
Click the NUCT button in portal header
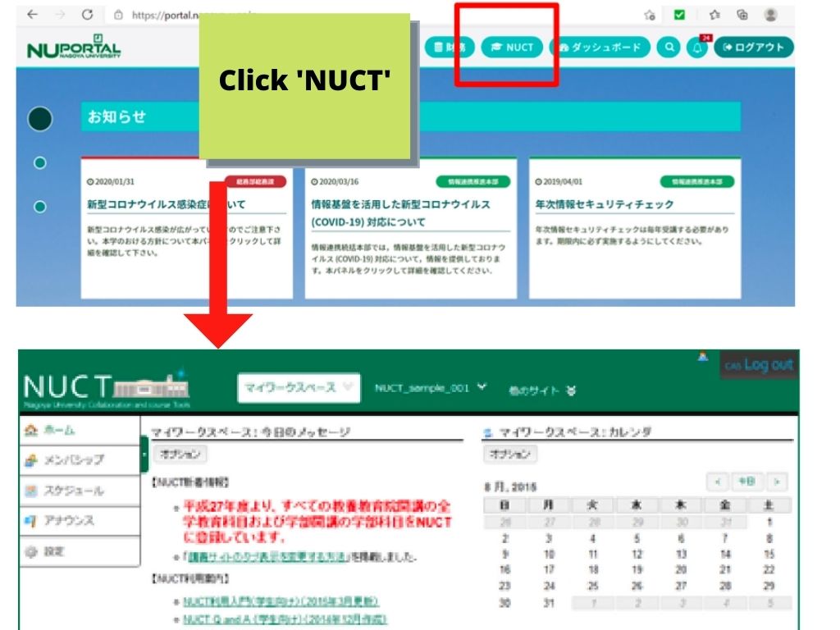coord(512,47)
